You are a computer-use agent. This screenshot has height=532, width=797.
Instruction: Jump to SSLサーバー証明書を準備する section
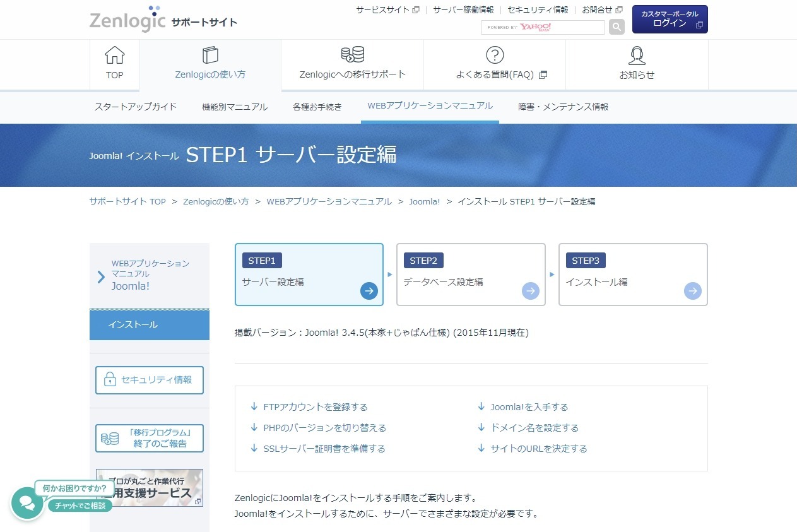324,449
